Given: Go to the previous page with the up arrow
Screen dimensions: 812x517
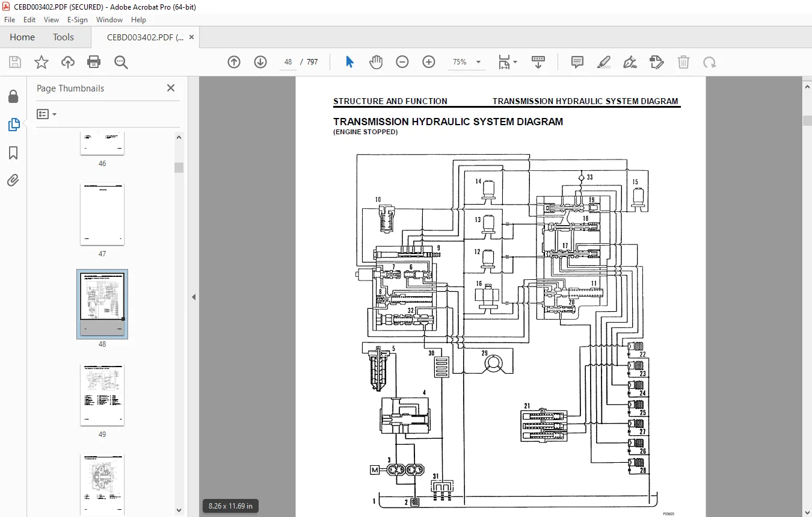Looking at the screenshot, I should [234, 62].
